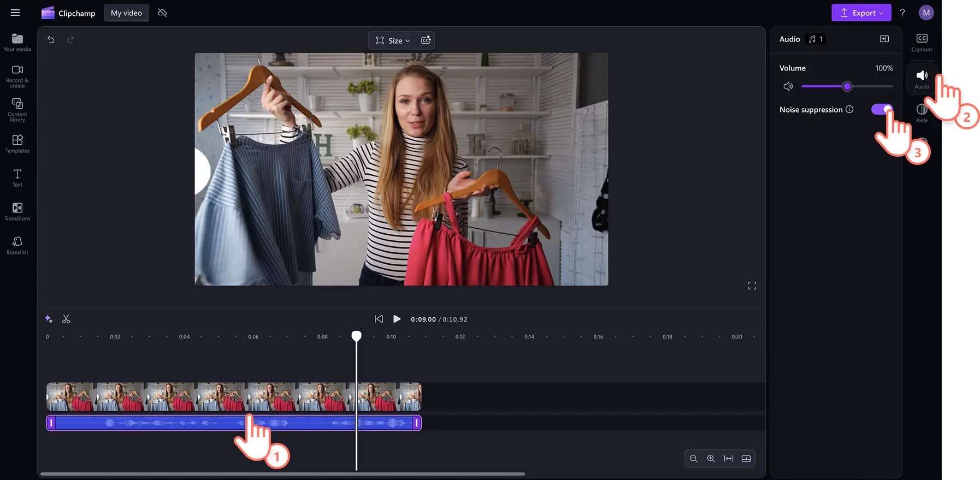Image resolution: width=980 pixels, height=480 pixels.
Task: Select the audio waveform clip
Action: [x=234, y=423]
